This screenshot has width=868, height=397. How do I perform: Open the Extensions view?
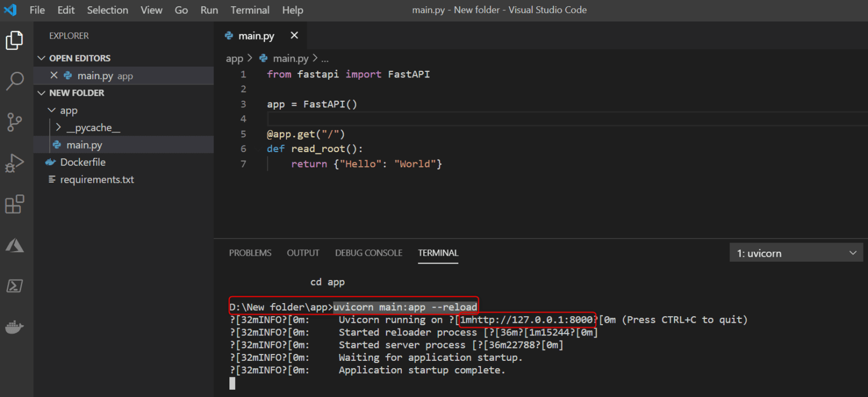click(x=14, y=204)
